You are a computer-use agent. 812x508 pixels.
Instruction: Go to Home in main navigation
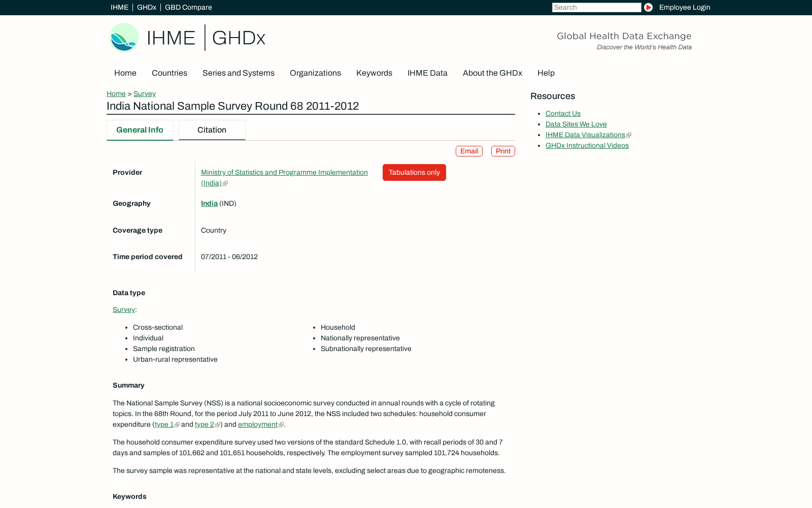(x=125, y=73)
